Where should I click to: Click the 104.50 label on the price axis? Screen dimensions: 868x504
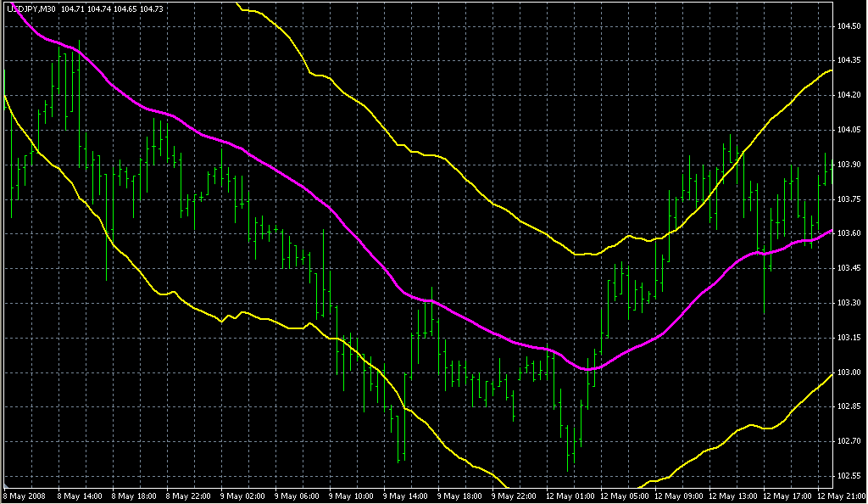849,25
